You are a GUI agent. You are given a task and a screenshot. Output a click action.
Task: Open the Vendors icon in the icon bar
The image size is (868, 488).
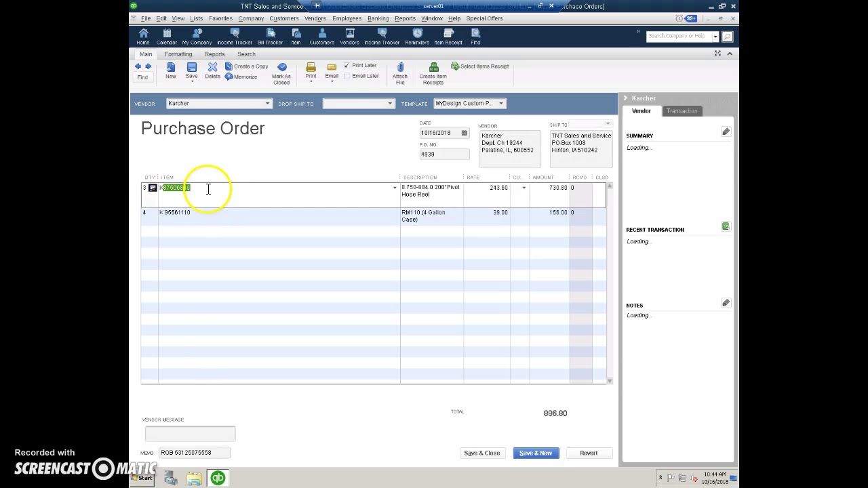click(x=350, y=37)
